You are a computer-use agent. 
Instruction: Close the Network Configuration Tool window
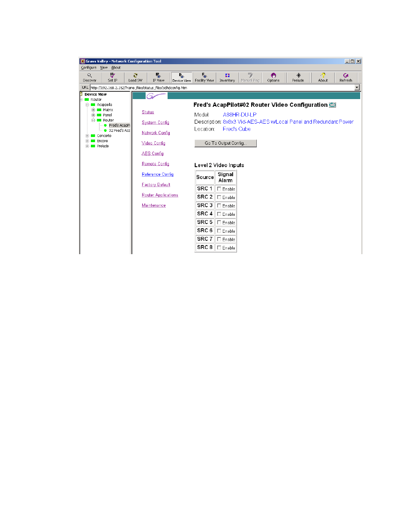[x=358, y=61]
